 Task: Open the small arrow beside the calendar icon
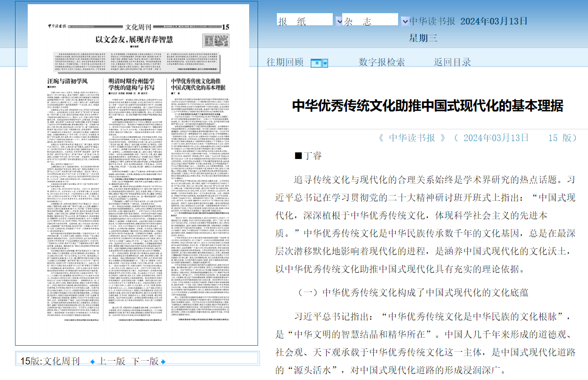[325, 63]
